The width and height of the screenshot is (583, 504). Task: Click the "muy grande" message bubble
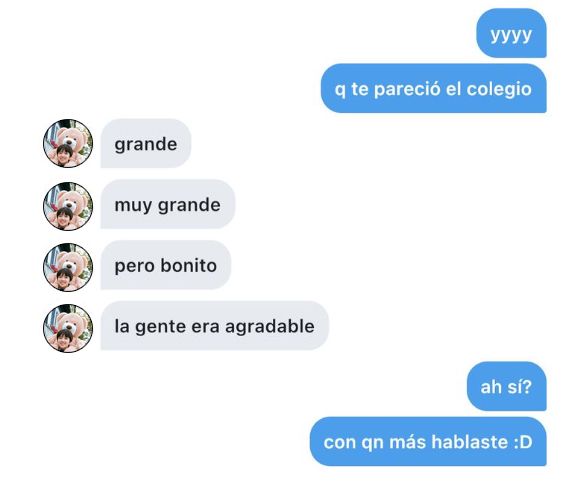[168, 204]
